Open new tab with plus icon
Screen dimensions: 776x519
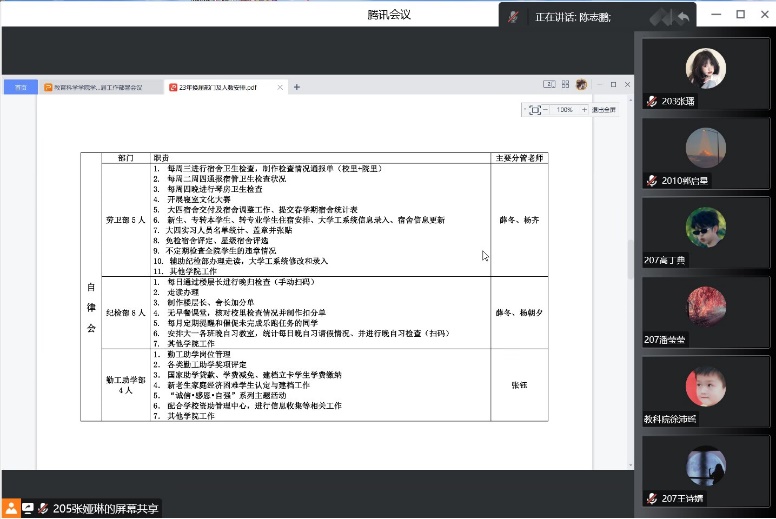coord(296,87)
